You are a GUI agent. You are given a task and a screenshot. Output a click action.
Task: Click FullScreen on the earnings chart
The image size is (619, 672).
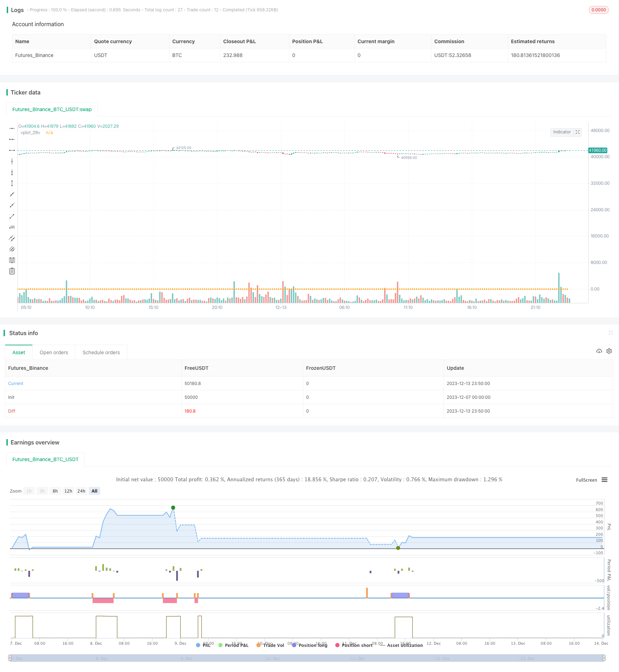coord(586,480)
